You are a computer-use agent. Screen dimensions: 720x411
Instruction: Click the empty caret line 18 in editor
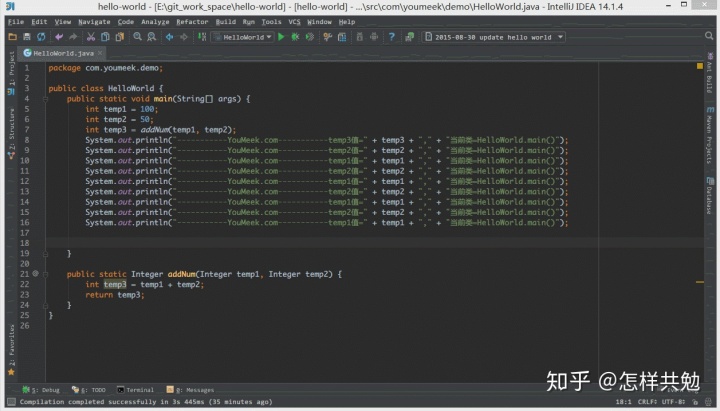coord(374,243)
